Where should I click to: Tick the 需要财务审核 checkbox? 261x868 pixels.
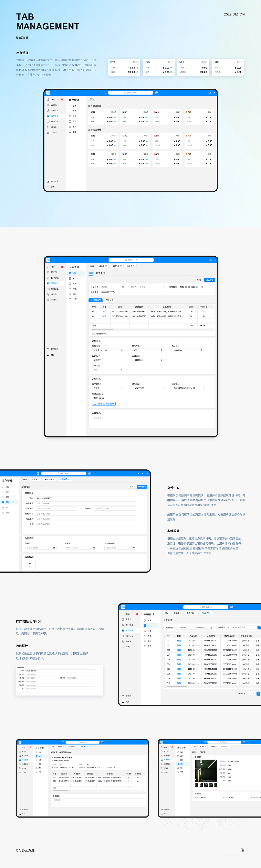(x=93, y=334)
